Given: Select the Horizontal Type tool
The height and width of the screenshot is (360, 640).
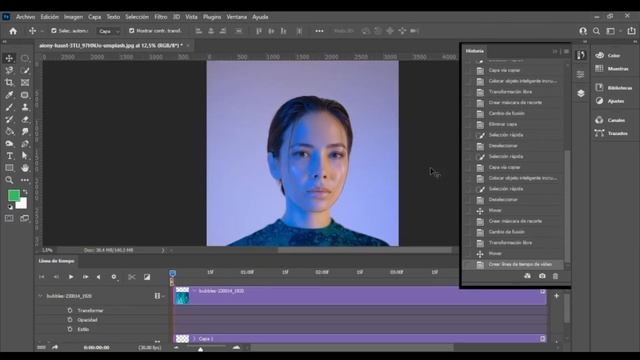Looking at the screenshot, I should tap(9, 156).
